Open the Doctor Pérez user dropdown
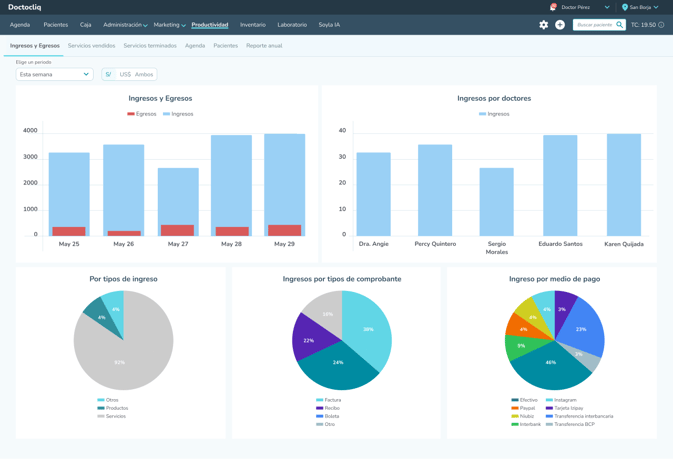 pos(585,7)
